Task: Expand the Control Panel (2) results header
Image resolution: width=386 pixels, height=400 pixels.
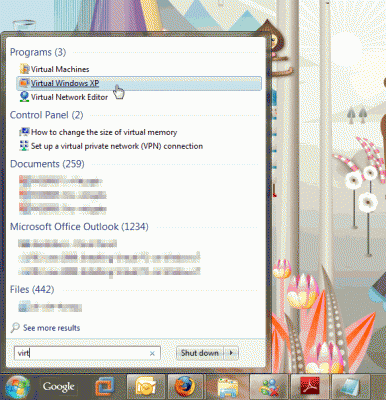Action: tap(47, 115)
